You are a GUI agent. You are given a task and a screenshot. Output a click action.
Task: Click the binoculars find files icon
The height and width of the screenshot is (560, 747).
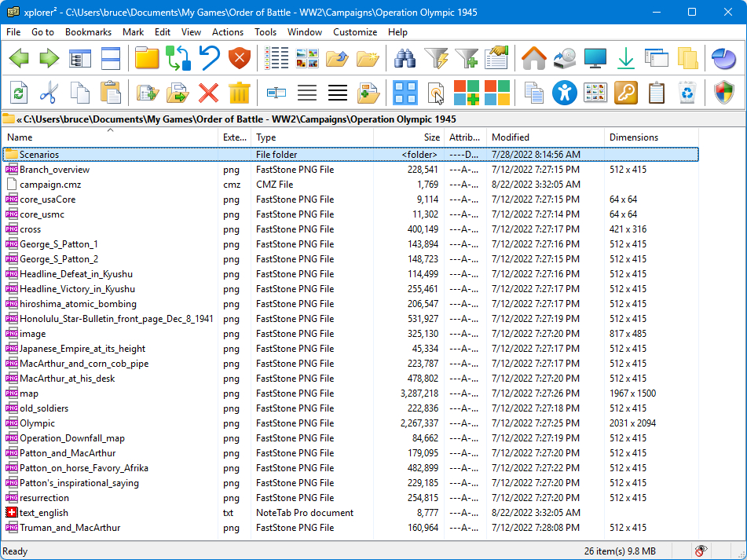point(405,58)
